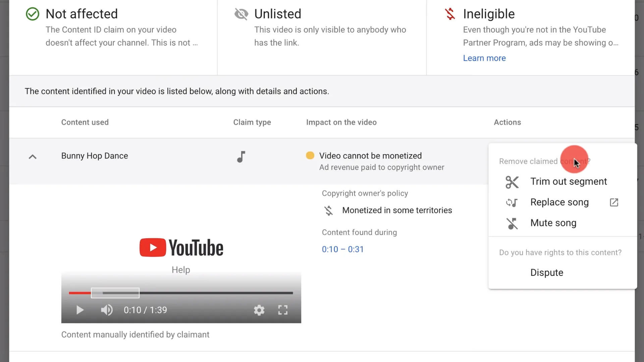This screenshot has height=362, width=644.
Task: Click 'Content manually identified by claimant' text
Action: tap(135, 335)
